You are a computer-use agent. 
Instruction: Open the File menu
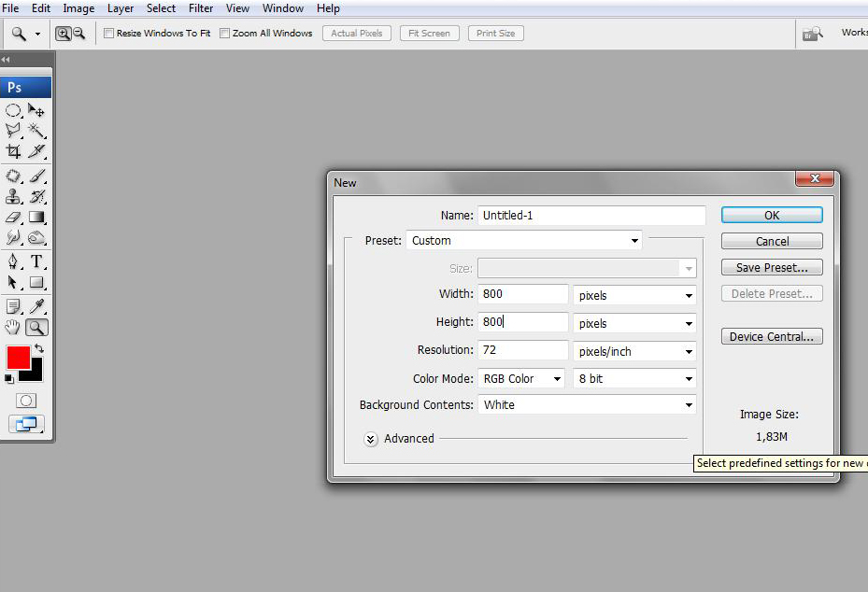[10, 8]
